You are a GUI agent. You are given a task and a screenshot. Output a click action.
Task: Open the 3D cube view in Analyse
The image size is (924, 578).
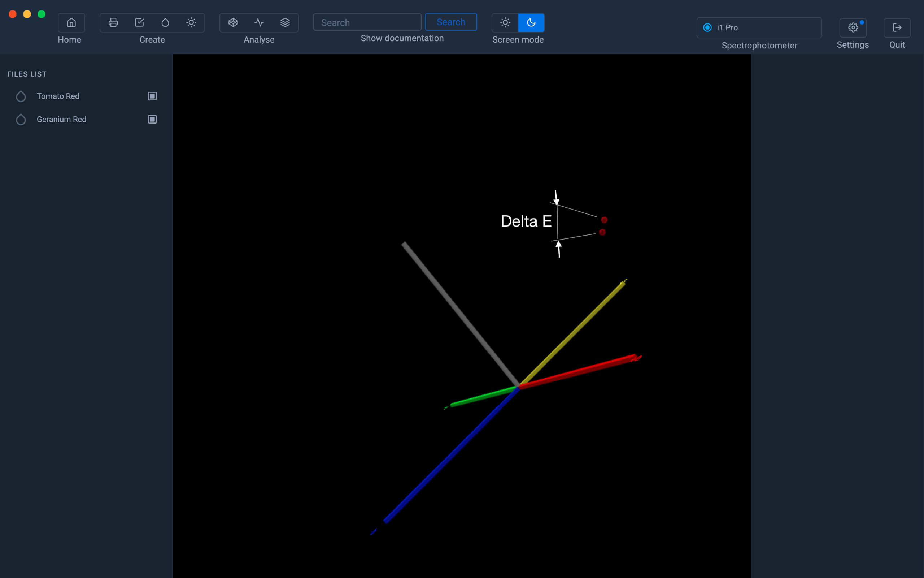click(x=233, y=22)
